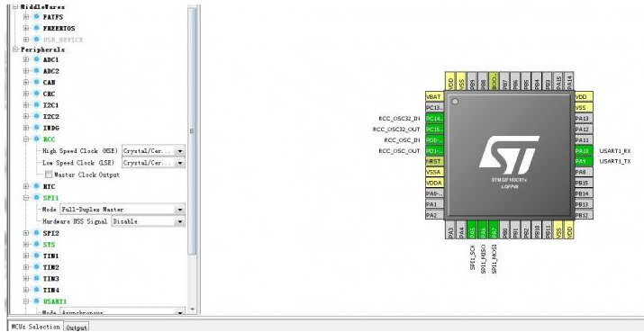Select the PC14 RCC_OSC32_IN pin
Screen dimensions: 644x332
pyautogui.click(x=435, y=119)
